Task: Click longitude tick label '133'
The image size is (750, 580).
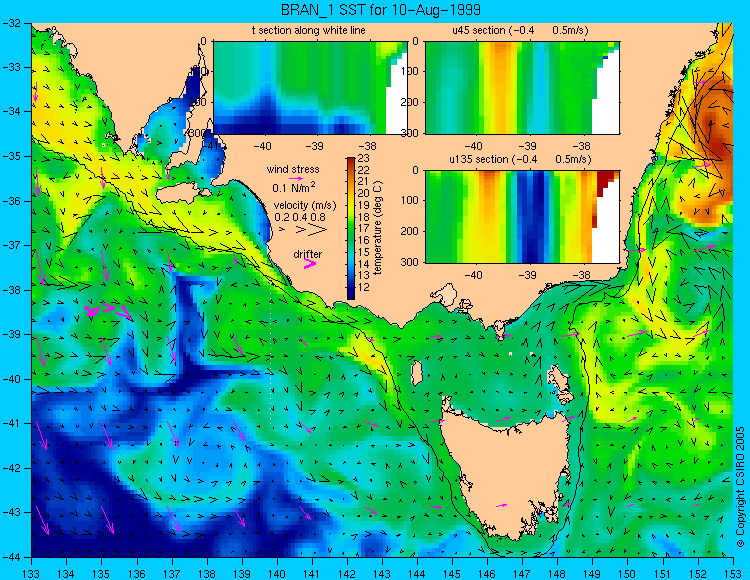Action: (x=31, y=573)
